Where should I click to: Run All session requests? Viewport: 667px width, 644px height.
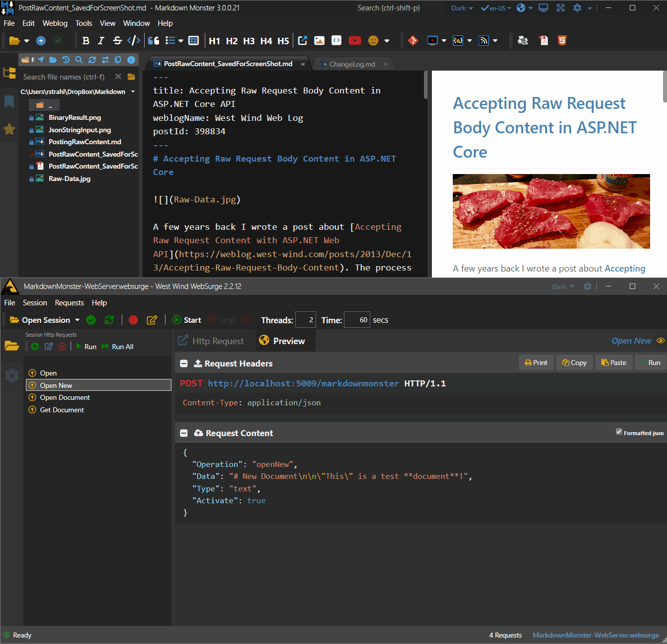tap(117, 347)
